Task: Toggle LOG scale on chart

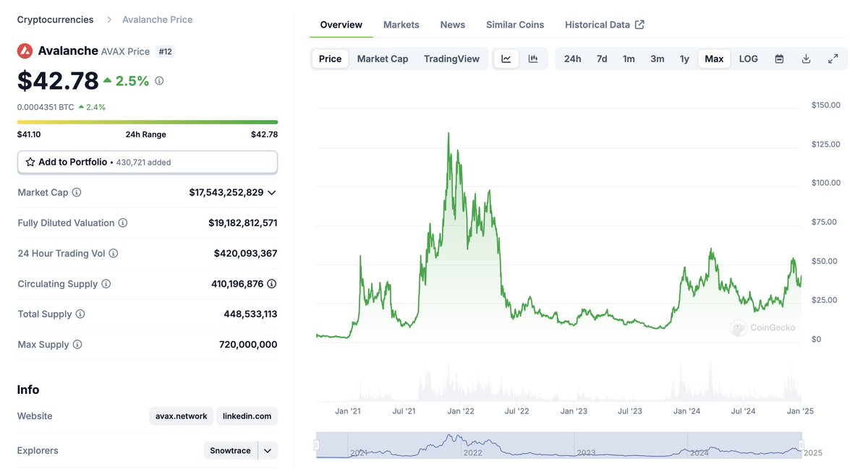Action: tap(749, 59)
